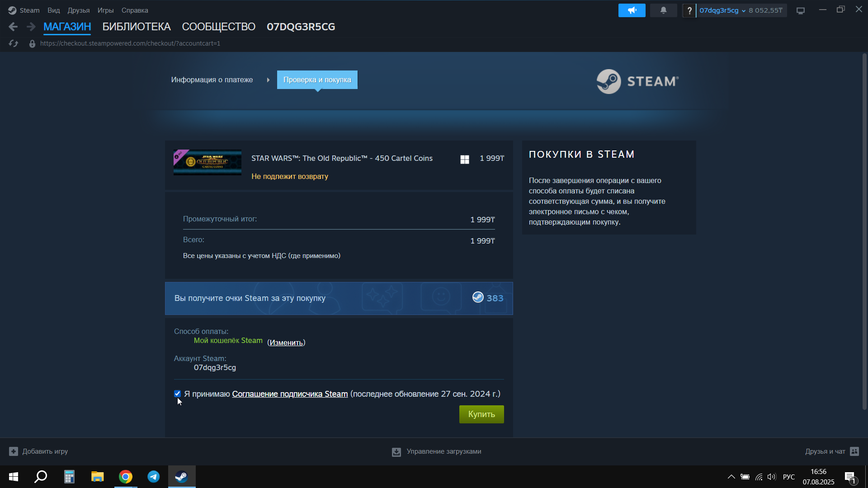Image resolution: width=868 pixels, height=488 pixels.
Task: Click the Steam taskbar icon
Action: point(182,477)
